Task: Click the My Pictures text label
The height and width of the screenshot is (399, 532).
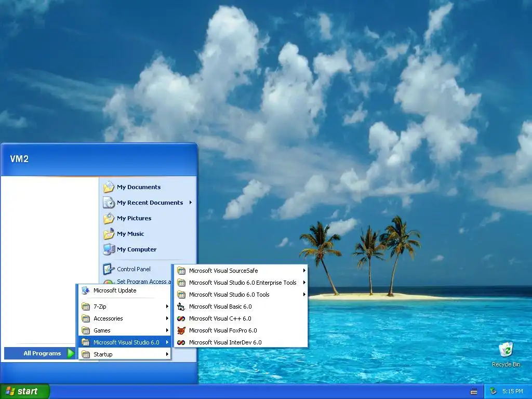Action: pos(134,218)
